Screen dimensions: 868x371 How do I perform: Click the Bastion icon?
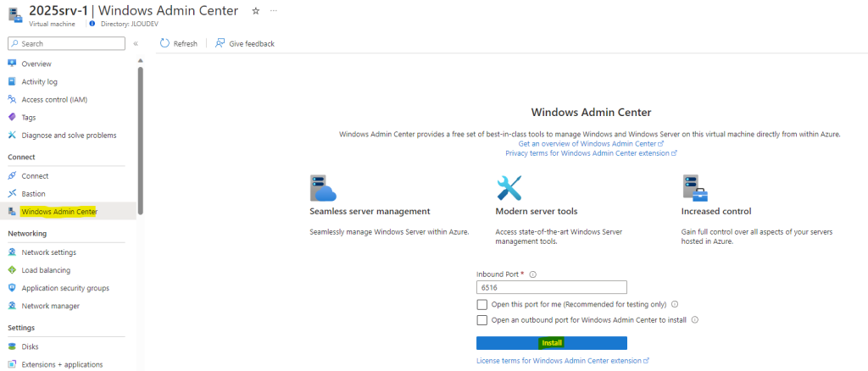[x=12, y=193]
